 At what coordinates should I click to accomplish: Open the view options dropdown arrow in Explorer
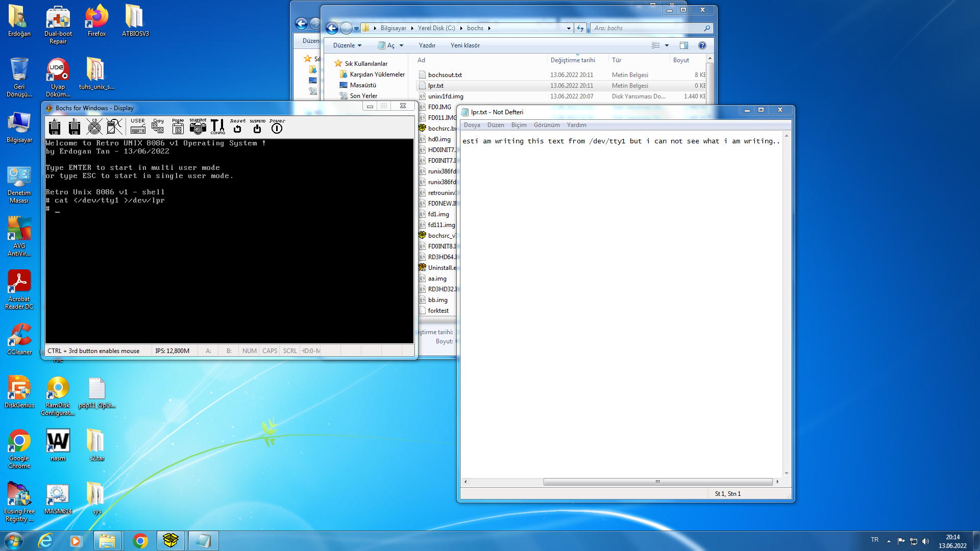coord(667,45)
